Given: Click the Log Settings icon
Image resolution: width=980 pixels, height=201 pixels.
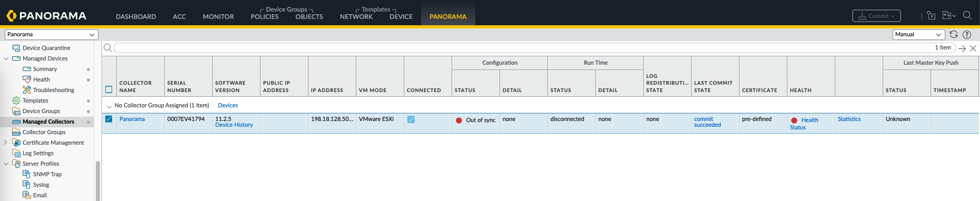Looking at the screenshot, I should tap(16, 153).
